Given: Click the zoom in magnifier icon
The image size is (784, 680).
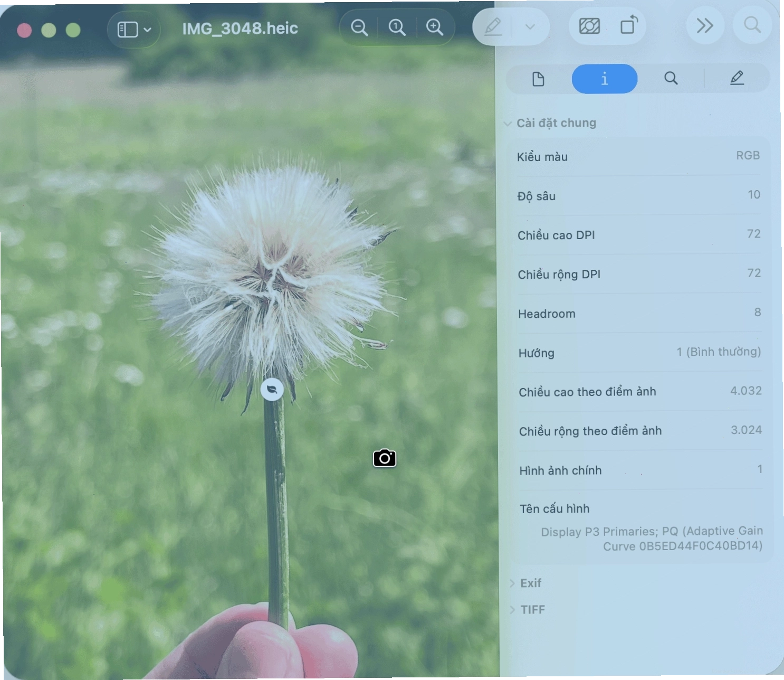Looking at the screenshot, I should point(435,27).
